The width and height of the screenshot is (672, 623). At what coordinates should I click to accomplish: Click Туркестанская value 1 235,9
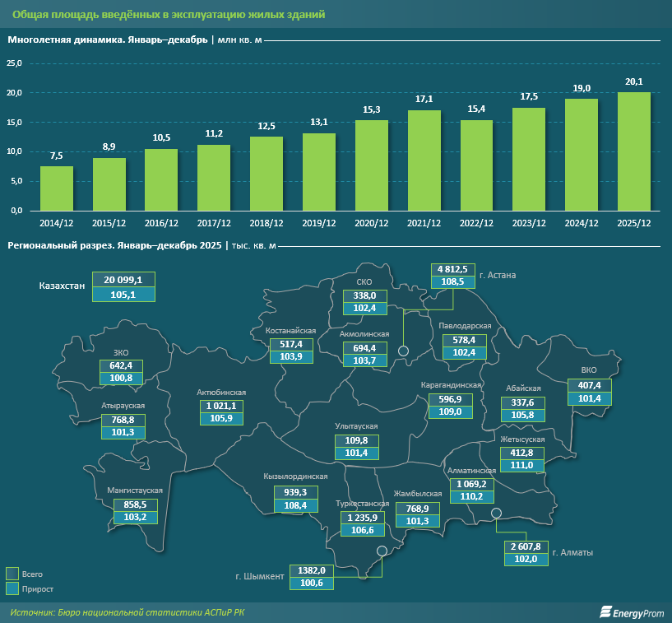(361, 517)
